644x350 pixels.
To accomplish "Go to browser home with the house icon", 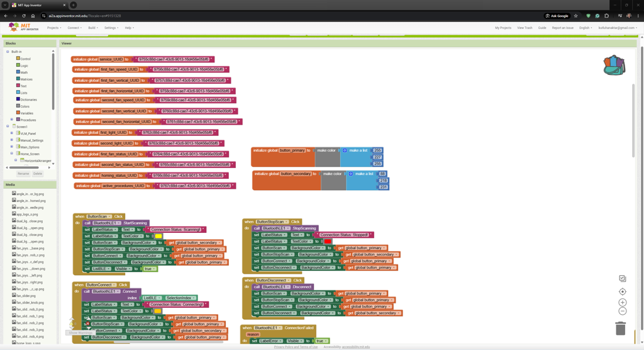I will click(x=33, y=16).
